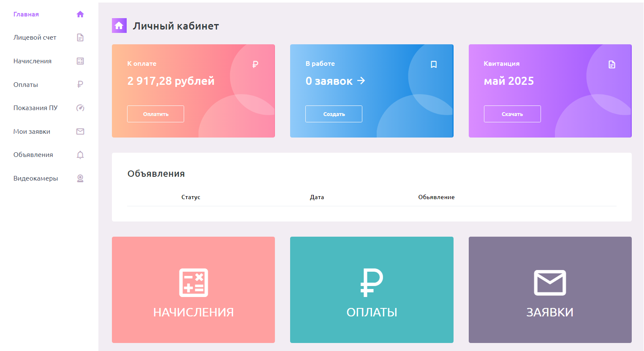Open the large ОПЛАТЫ tile
This screenshot has height=351, width=644.
[x=372, y=290]
